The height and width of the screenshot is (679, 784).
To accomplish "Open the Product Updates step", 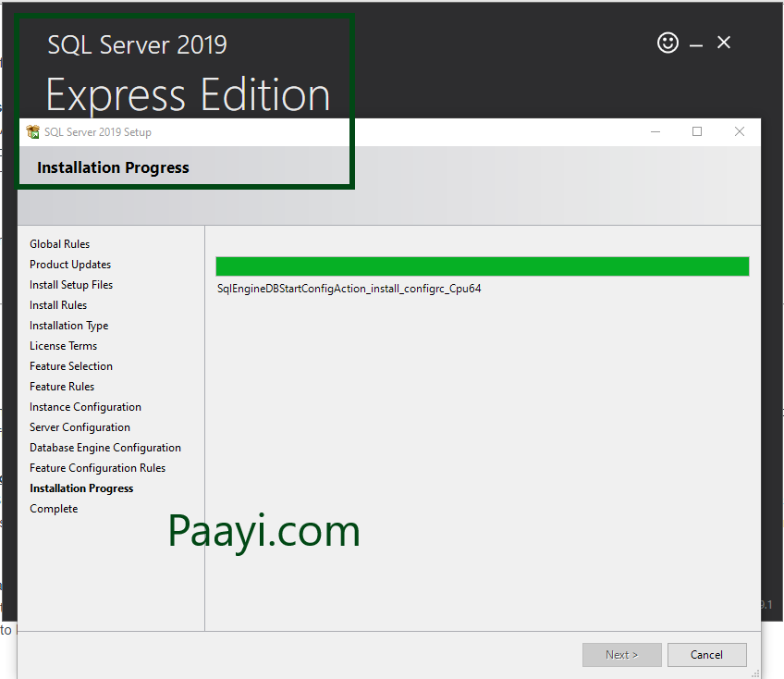I will click(69, 264).
